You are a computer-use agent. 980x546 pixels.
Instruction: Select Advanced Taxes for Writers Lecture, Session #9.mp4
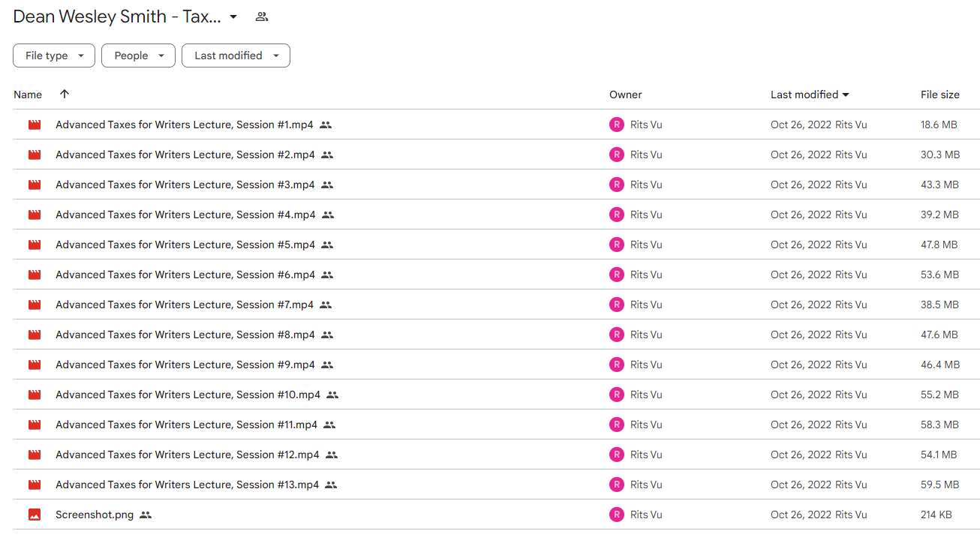click(185, 364)
